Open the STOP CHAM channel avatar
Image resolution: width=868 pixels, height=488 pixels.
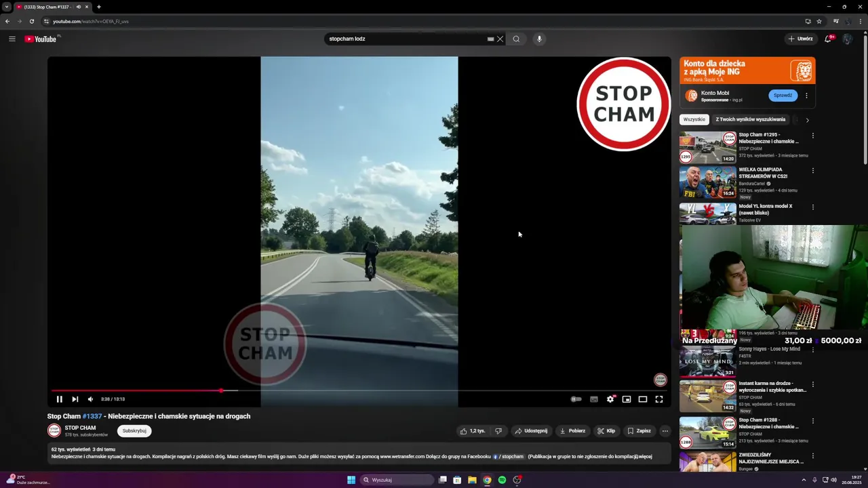(x=54, y=430)
